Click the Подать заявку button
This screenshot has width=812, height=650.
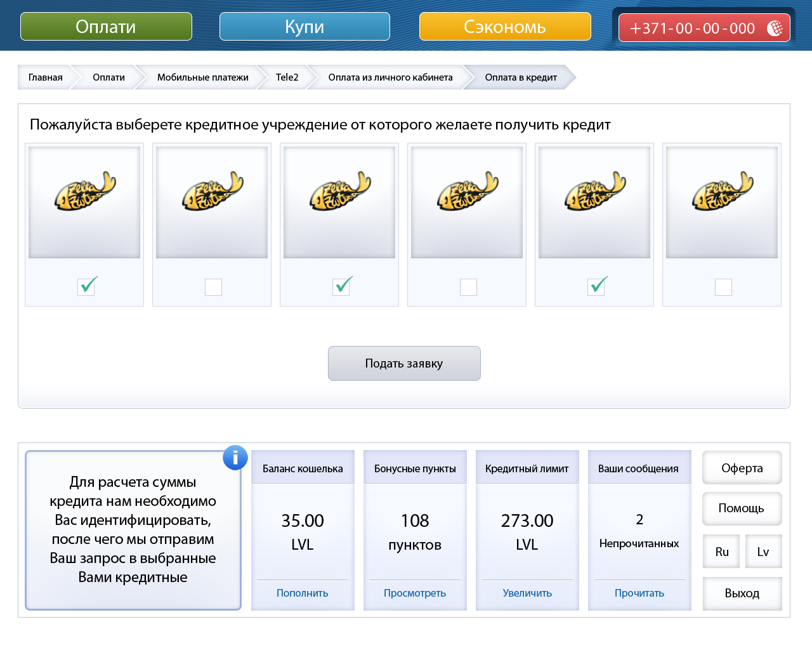404,364
